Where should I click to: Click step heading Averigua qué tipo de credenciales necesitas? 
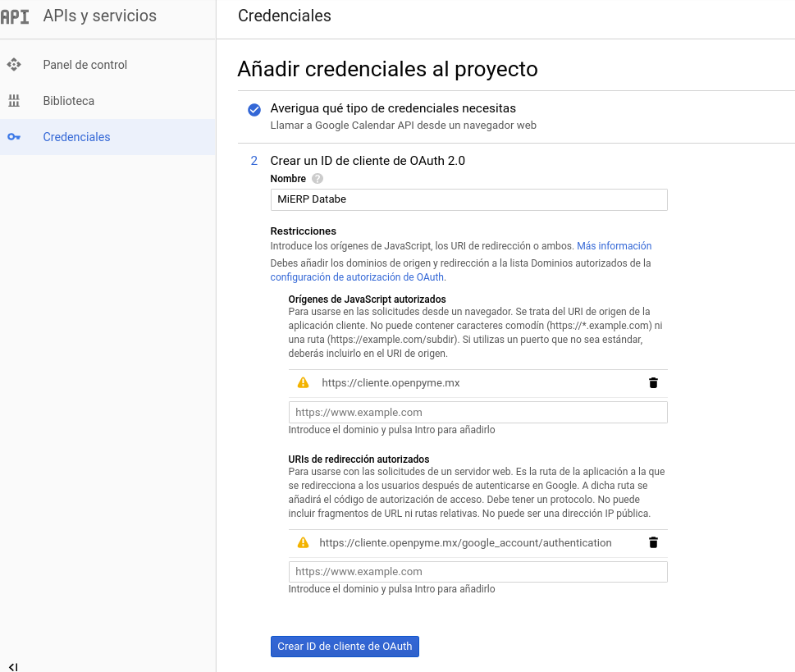point(393,108)
